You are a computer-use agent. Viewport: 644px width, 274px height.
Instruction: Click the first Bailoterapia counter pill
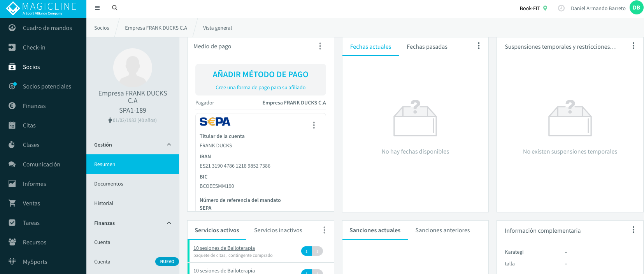click(312, 251)
